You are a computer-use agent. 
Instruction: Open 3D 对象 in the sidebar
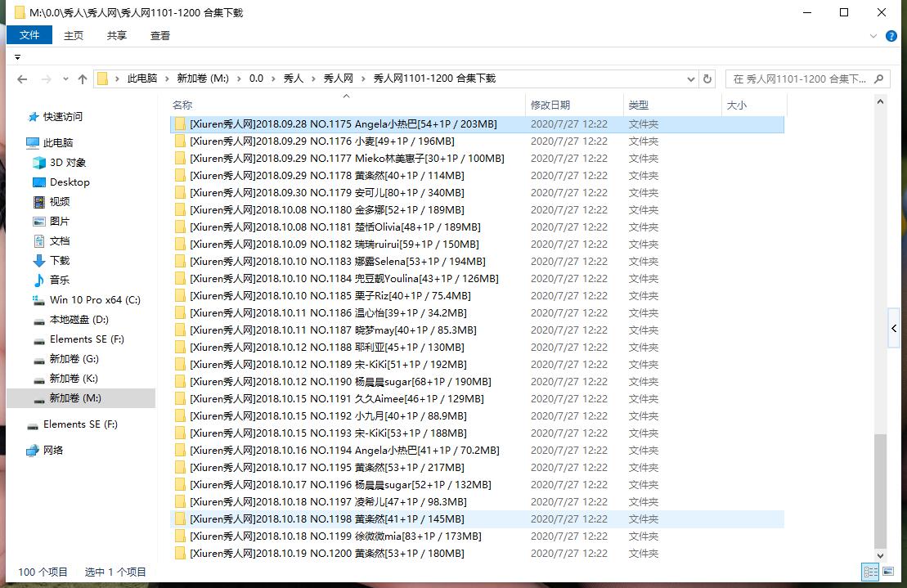click(60, 163)
